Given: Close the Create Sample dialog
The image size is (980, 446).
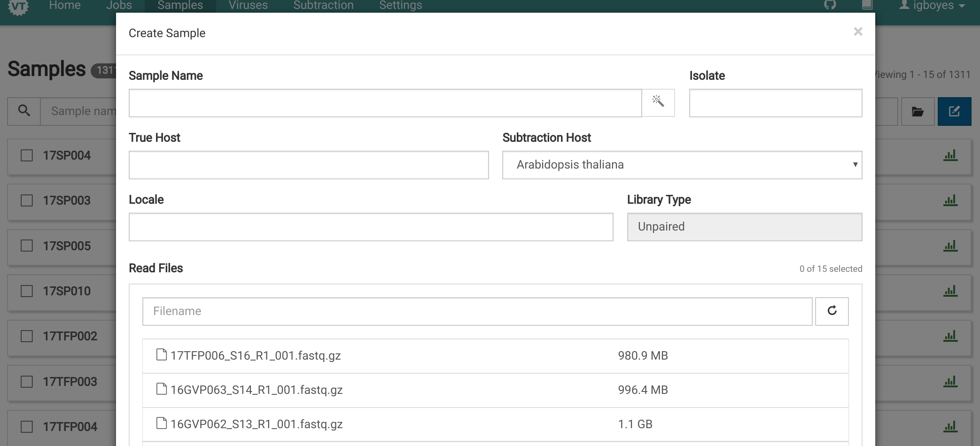Looking at the screenshot, I should click(858, 32).
